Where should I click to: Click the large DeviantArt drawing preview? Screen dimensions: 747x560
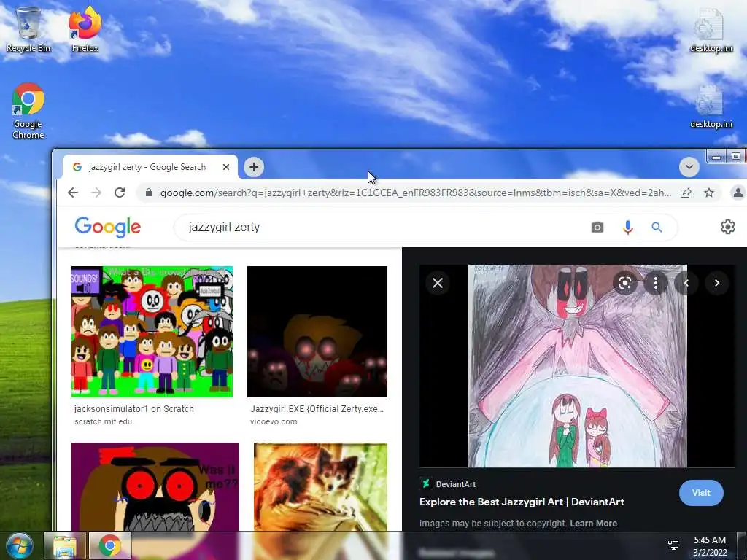point(578,366)
